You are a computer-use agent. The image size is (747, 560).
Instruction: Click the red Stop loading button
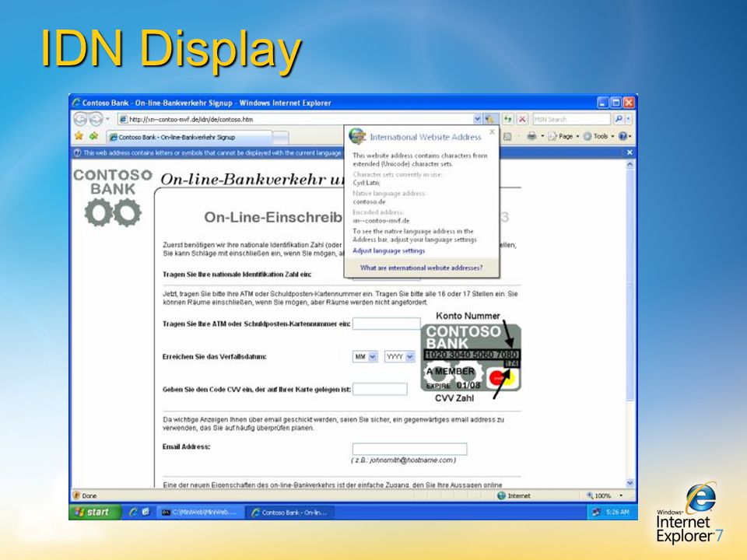[522, 119]
